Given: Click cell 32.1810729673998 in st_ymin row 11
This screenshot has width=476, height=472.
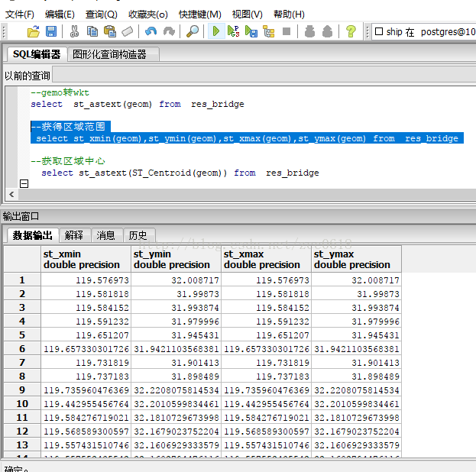Looking at the screenshot, I should click(176, 418).
